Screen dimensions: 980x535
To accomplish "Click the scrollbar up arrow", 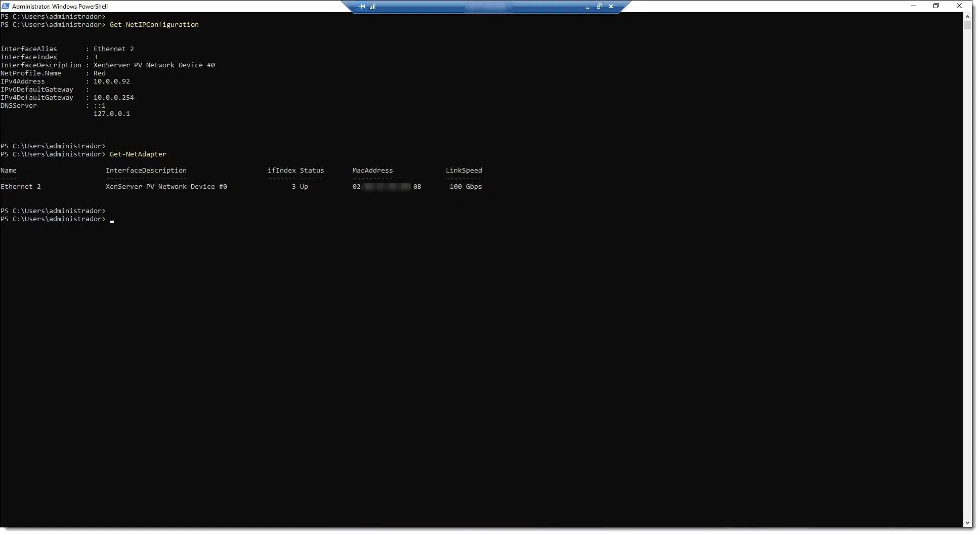I will click(968, 17).
